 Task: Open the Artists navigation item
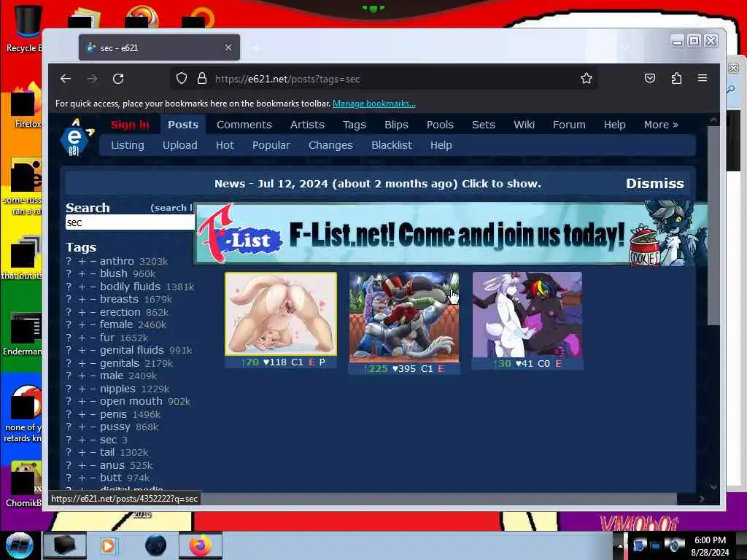click(x=307, y=125)
